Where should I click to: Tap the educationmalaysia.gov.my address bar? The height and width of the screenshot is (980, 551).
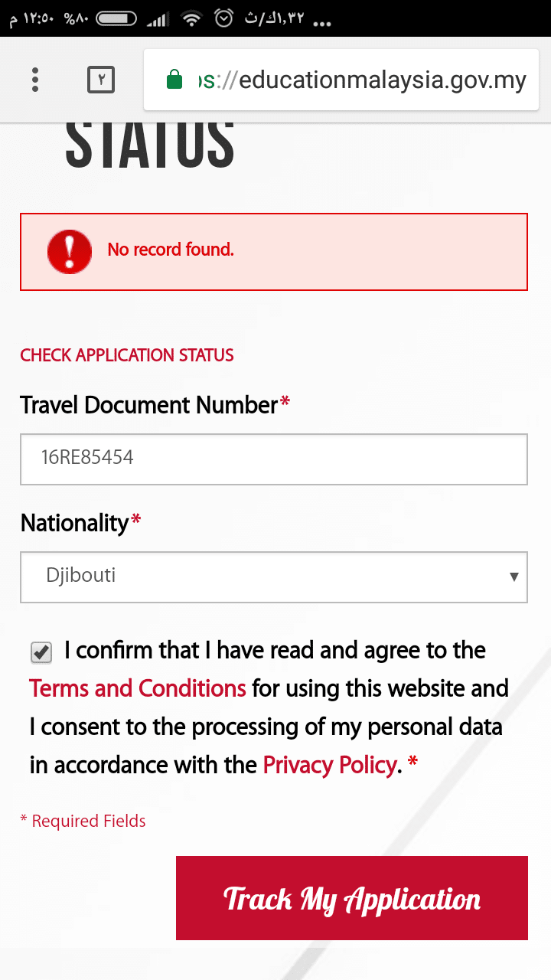coord(360,80)
